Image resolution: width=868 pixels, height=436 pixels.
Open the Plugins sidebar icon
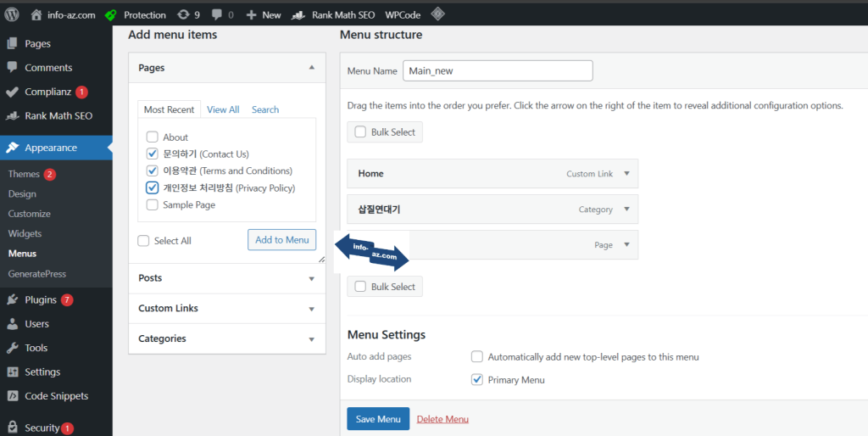pos(12,299)
